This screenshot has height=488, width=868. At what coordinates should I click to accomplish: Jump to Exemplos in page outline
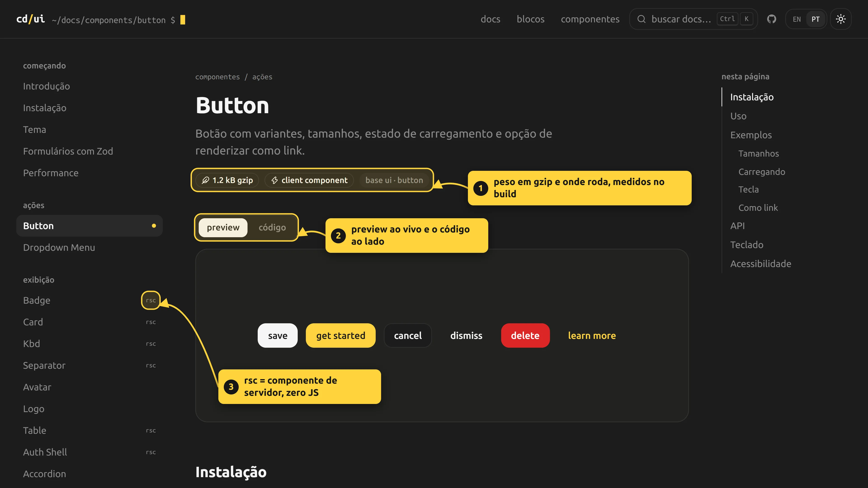751,135
